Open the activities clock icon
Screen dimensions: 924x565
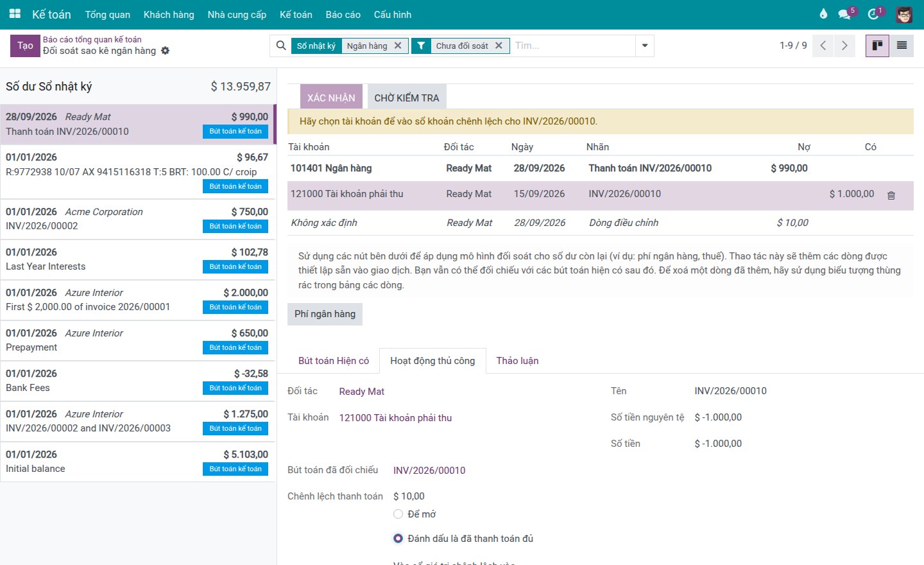tap(873, 14)
